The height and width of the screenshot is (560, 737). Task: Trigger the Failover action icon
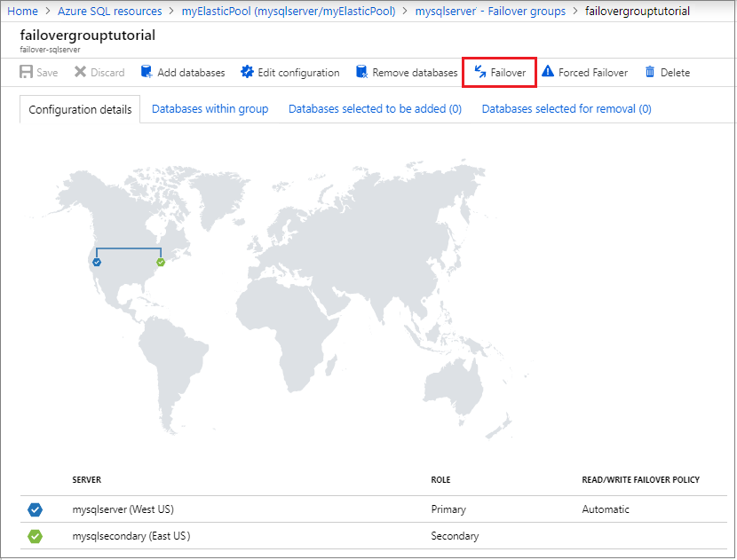[x=480, y=72]
